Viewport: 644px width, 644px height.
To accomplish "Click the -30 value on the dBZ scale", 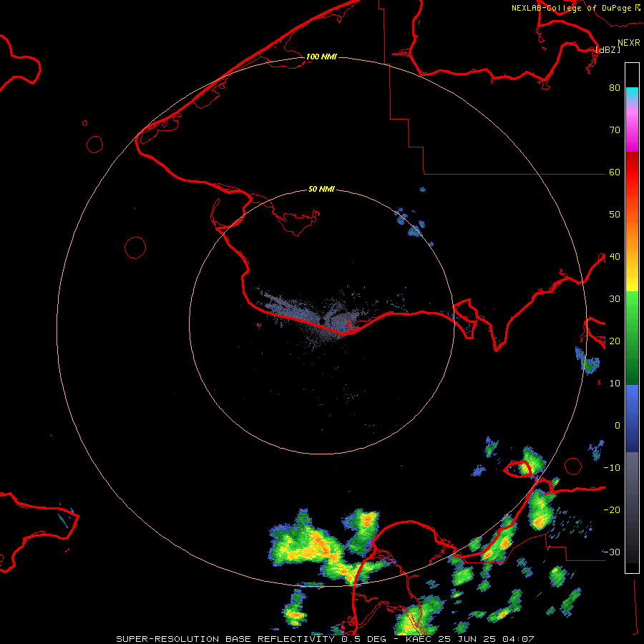I will tap(612, 552).
